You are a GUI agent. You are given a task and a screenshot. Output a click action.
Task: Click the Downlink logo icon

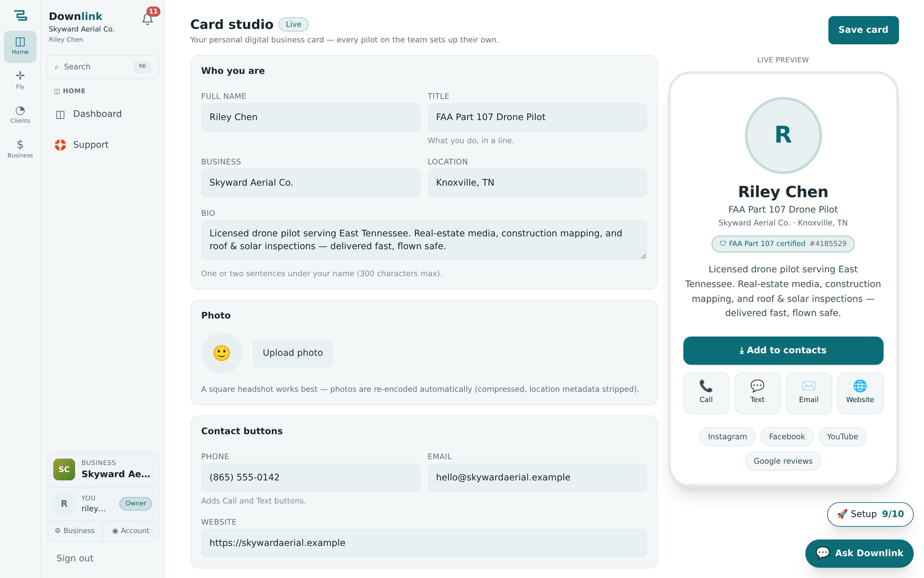[20, 15]
